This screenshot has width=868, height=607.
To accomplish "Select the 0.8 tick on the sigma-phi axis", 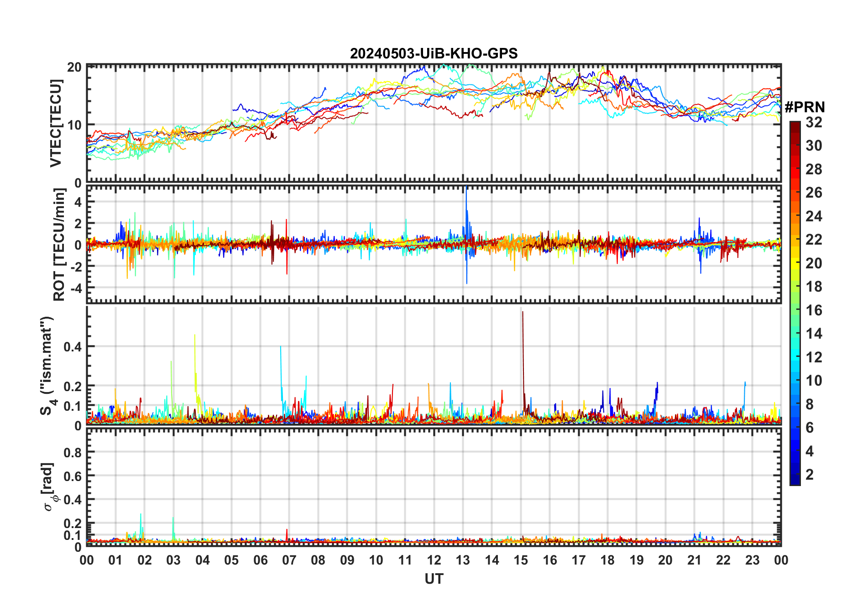I will click(73, 452).
